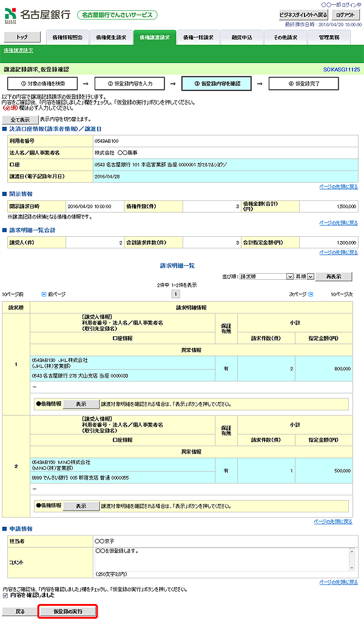
Task: Open the 並び順 sort field dropdown
Action: point(267,276)
